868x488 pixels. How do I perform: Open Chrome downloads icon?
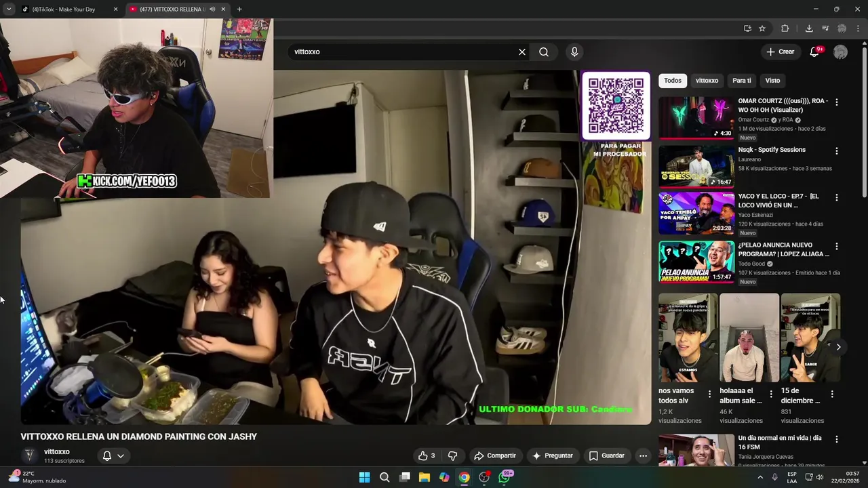(809, 28)
